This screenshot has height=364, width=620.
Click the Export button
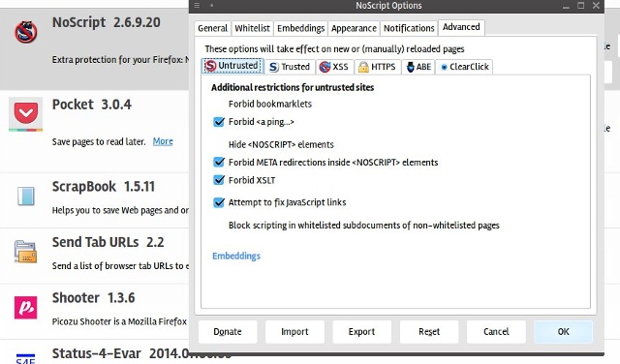pos(361,332)
